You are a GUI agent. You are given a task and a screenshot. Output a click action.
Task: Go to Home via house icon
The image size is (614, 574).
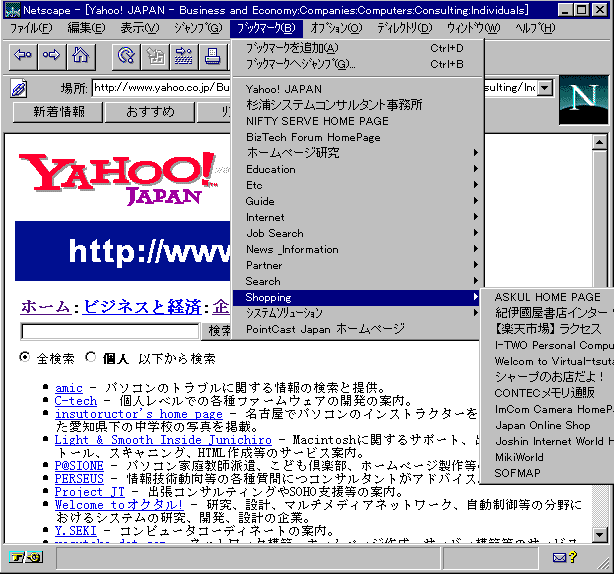(80, 55)
